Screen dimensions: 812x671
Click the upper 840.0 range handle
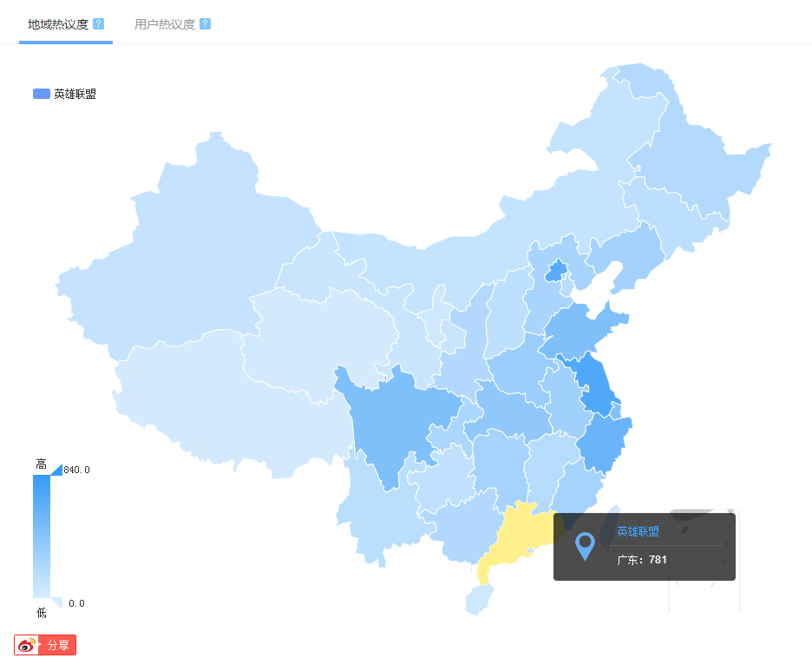(x=56, y=470)
